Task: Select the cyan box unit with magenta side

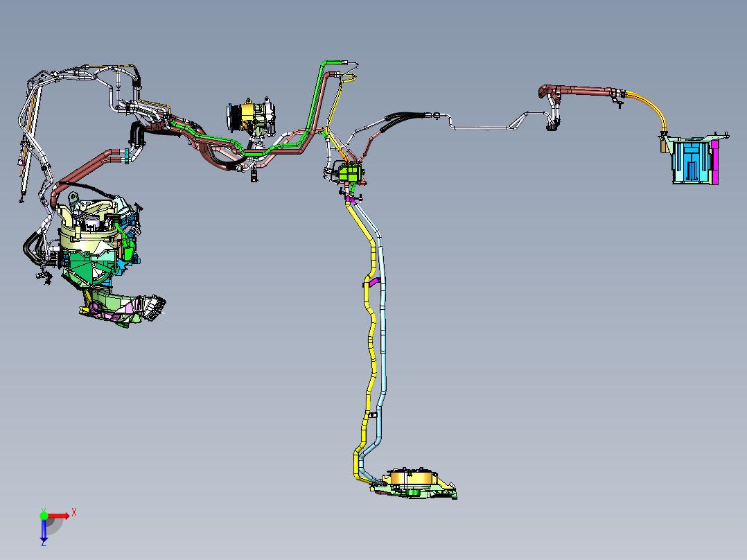Action: (694, 161)
